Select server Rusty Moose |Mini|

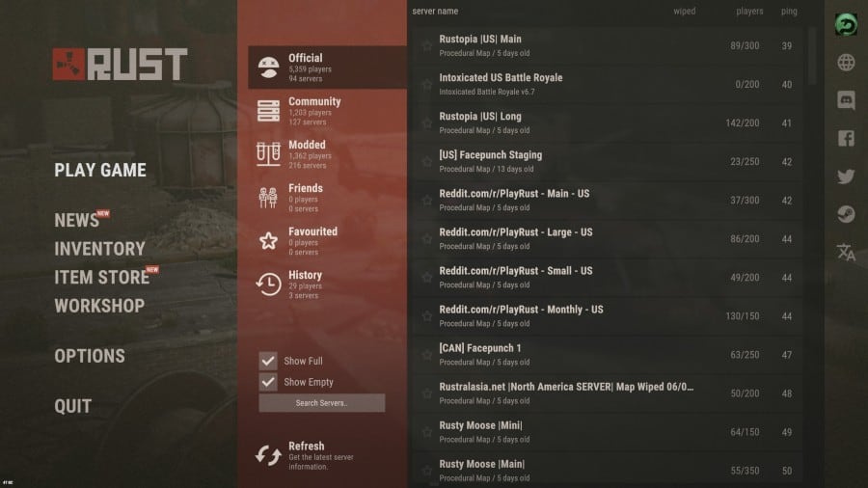tap(607, 432)
